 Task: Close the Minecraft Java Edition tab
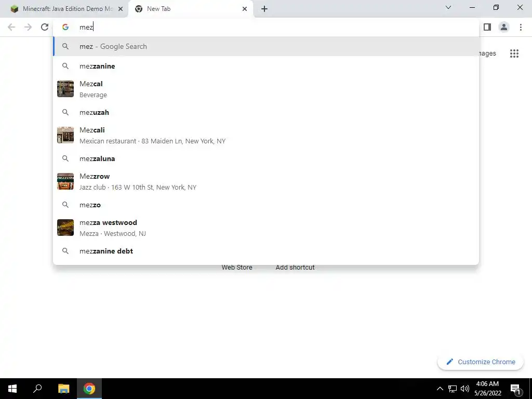121,9
